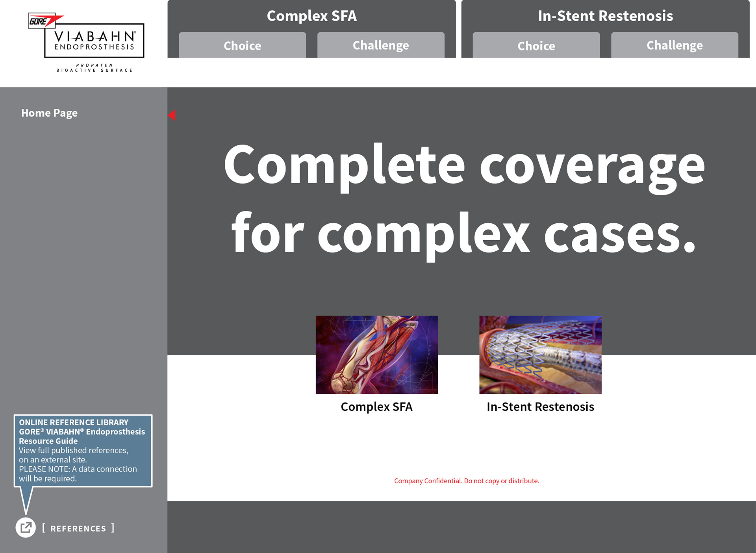Click the red collapse arrow beside Home Page
756x553 pixels.
[172, 115]
